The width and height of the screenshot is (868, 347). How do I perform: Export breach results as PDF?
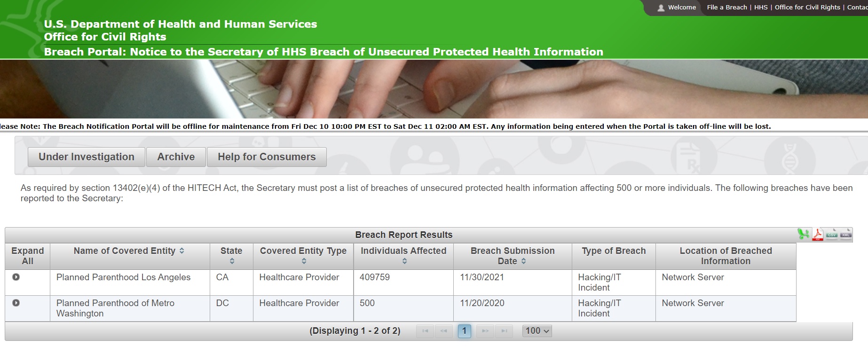pyautogui.click(x=818, y=234)
